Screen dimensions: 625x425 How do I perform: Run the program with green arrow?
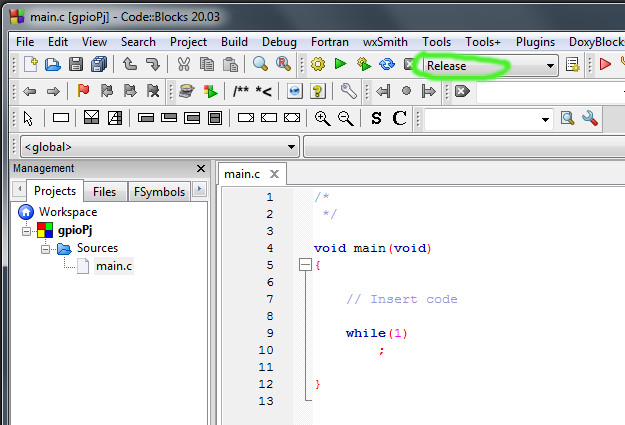(x=340, y=64)
